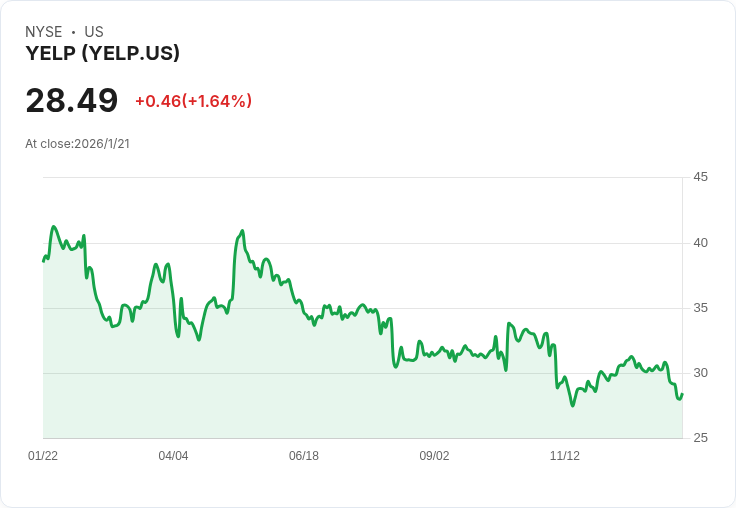Select the 04/04 date on the x-axis
Screen dimensions: 736x508
click(x=173, y=456)
